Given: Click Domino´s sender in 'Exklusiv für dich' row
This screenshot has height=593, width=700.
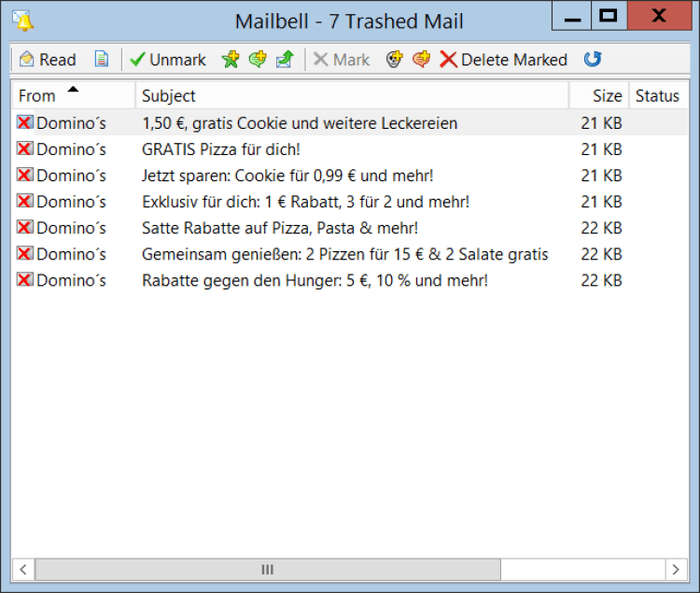Looking at the screenshot, I should pos(72,202).
